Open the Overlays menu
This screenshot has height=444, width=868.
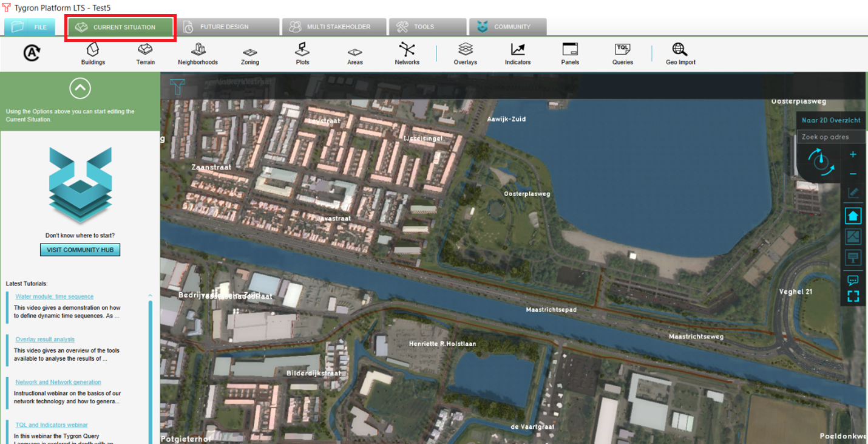[466, 53]
